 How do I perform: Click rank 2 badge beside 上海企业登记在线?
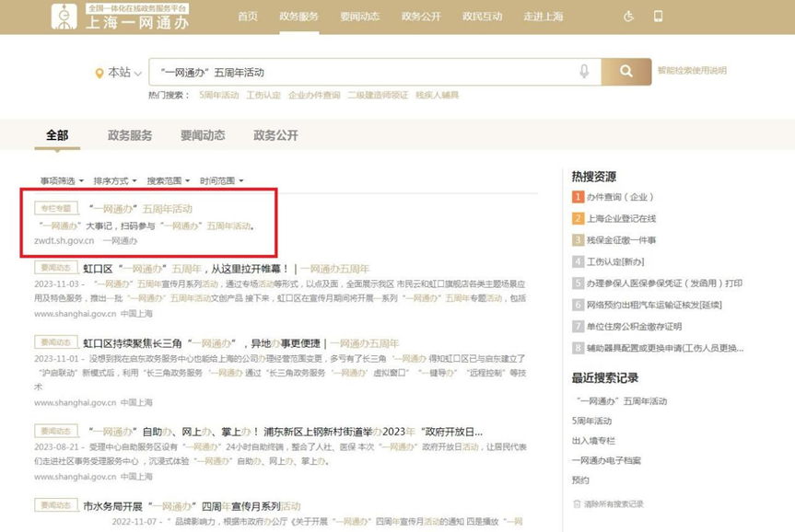click(x=578, y=218)
